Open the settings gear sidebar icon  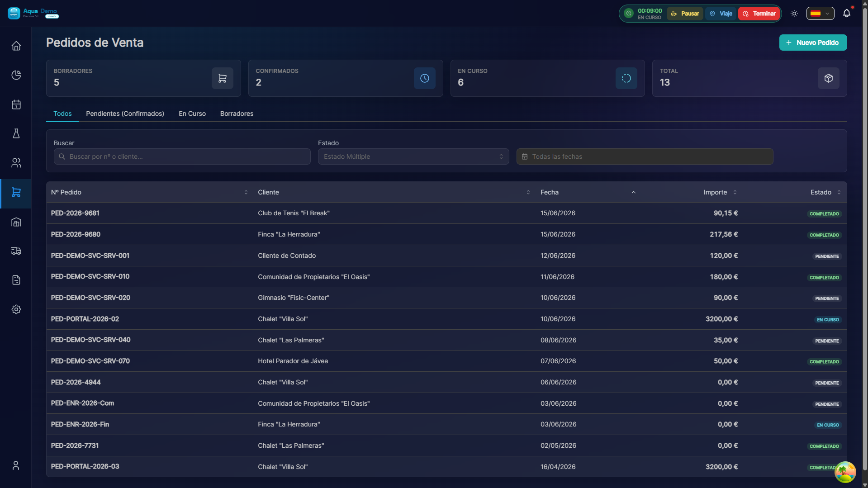[x=16, y=309]
